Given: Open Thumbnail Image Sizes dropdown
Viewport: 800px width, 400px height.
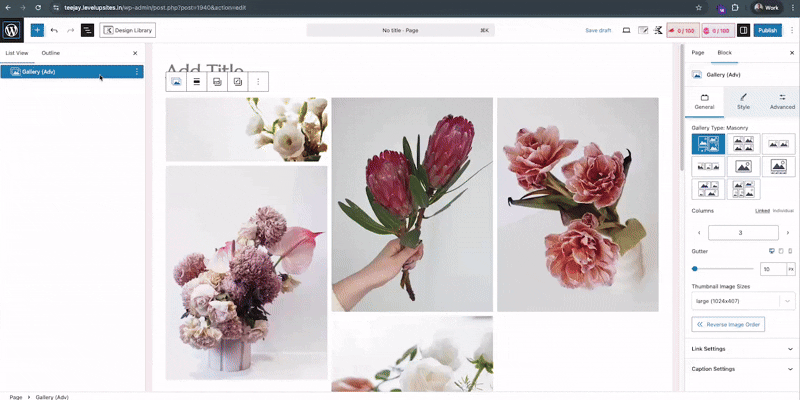Looking at the screenshot, I should tap(743, 301).
